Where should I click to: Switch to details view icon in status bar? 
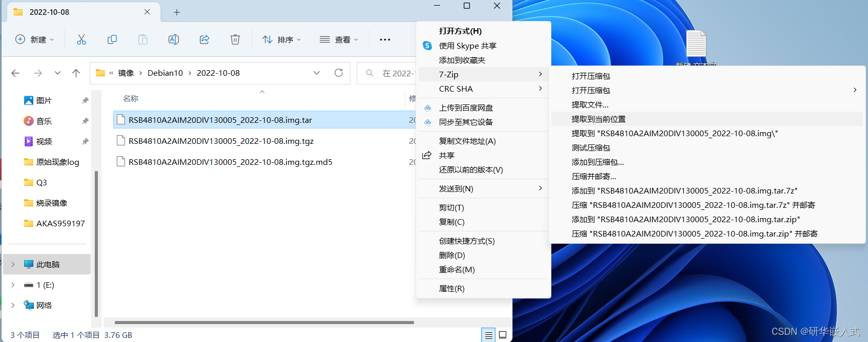488,335
